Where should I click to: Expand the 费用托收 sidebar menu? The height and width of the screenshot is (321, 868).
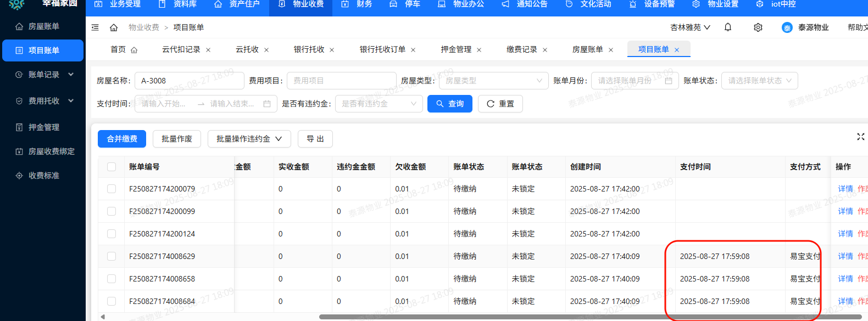click(43, 101)
